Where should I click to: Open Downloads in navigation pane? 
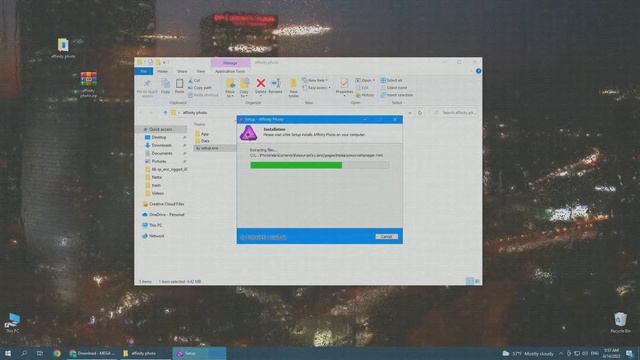coord(162,145)
